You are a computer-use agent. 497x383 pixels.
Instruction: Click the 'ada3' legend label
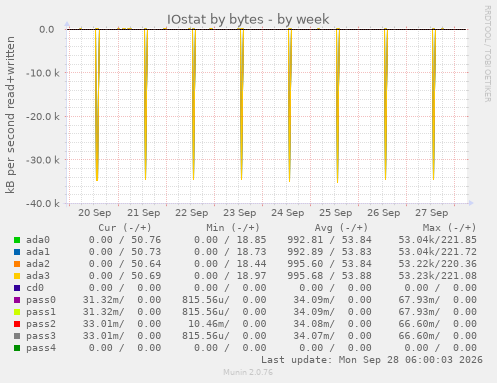pos(38,276)
